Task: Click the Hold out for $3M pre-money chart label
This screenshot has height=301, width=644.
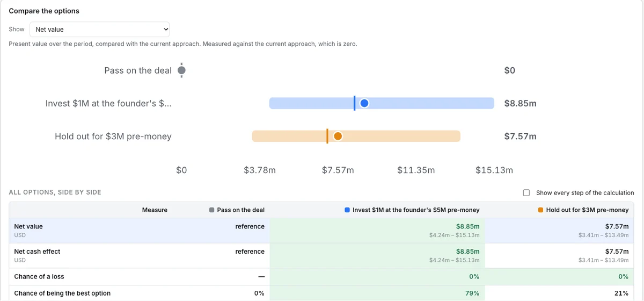Action: click(113, 137)
